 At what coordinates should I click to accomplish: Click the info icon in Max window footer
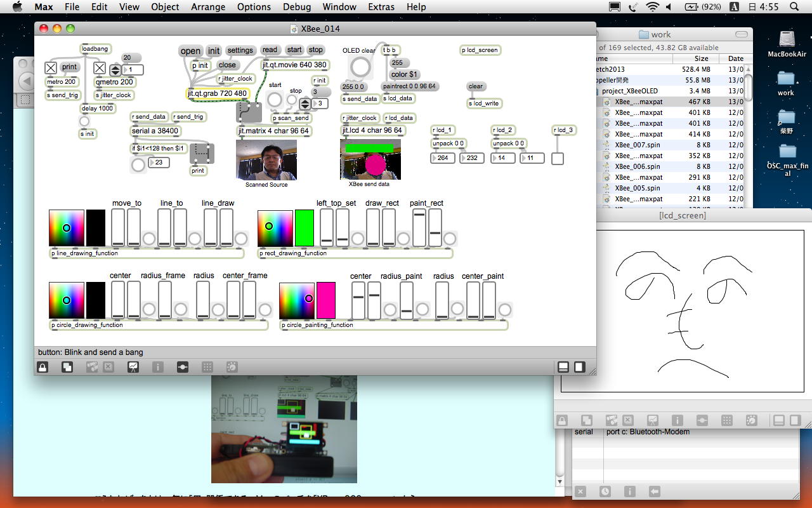click(x=630, y=491)
